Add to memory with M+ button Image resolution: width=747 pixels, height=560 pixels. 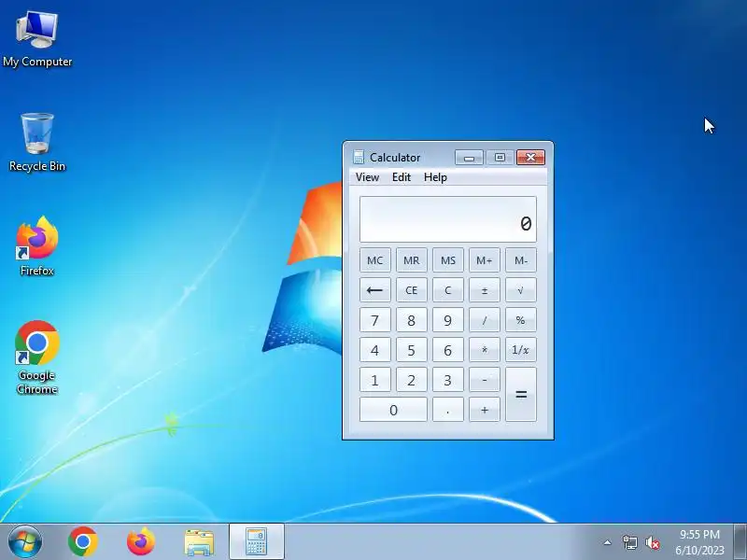point(485,260)
